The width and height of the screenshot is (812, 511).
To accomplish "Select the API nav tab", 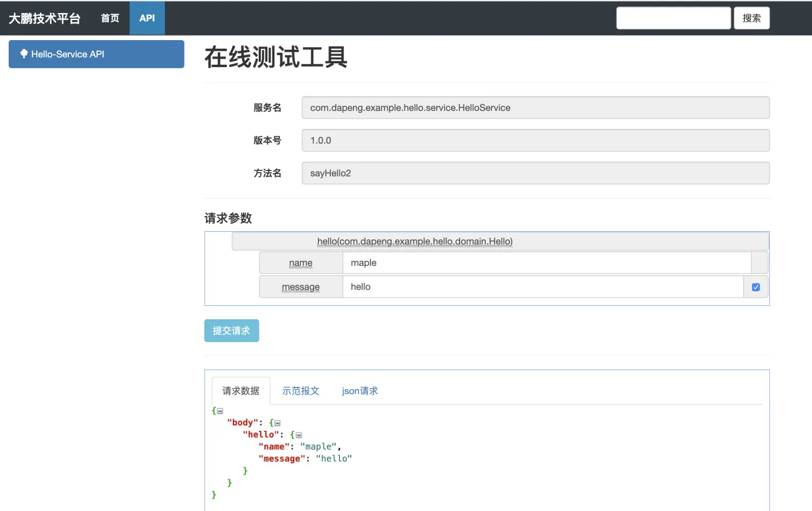I will (x=147, y=18).
